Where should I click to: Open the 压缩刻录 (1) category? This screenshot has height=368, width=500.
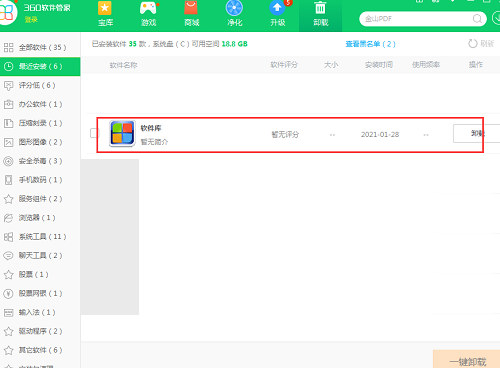[x=40, y=123]
